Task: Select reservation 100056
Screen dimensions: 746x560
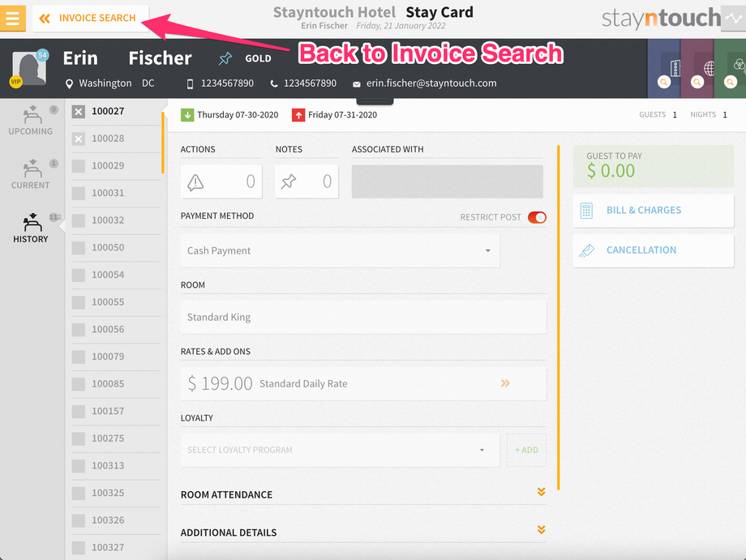Action: coord(116,330)
